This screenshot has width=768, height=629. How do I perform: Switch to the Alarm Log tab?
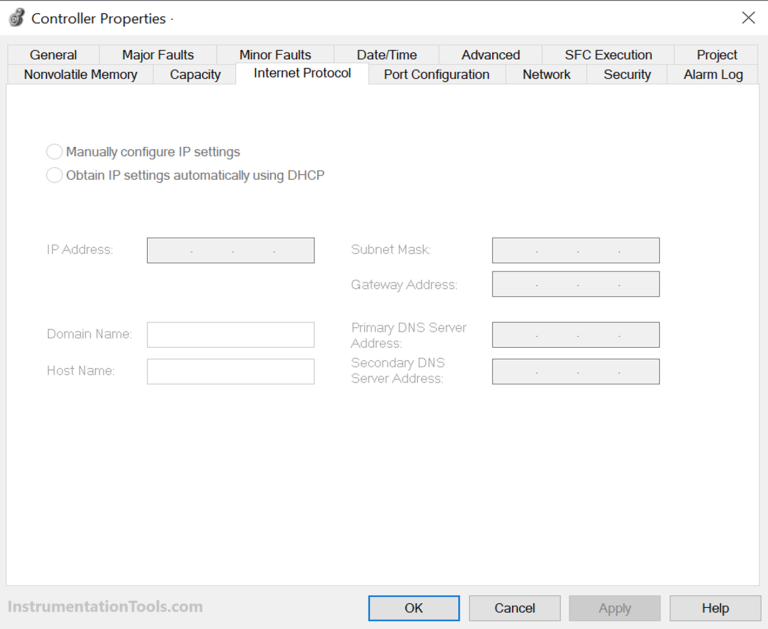point(713,74)
